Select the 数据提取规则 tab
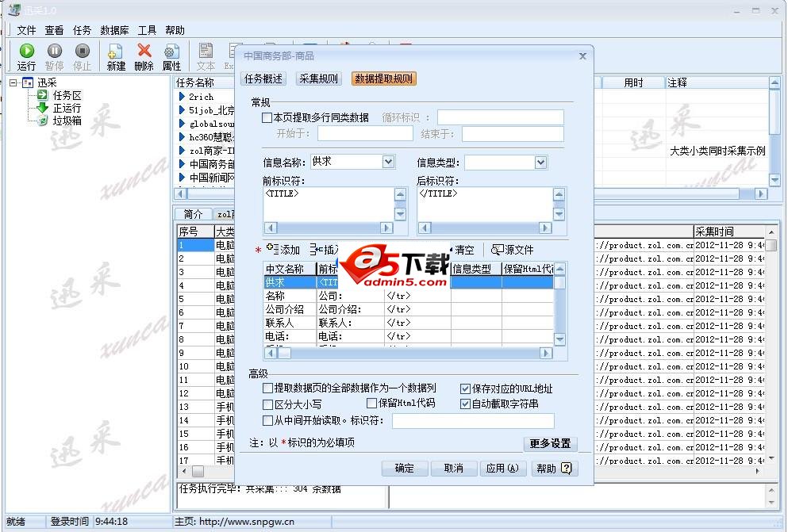The image size is (788, 532). tap(384, 78)
